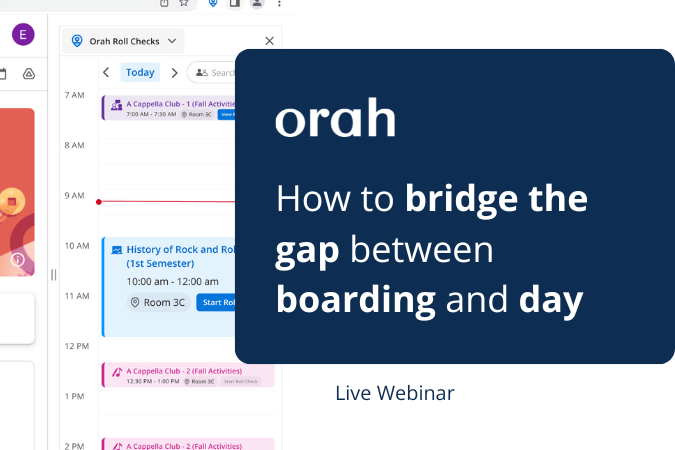Click the Room 3C location chip
Screen dimensions: 675x450
click(x=158, y=302)
